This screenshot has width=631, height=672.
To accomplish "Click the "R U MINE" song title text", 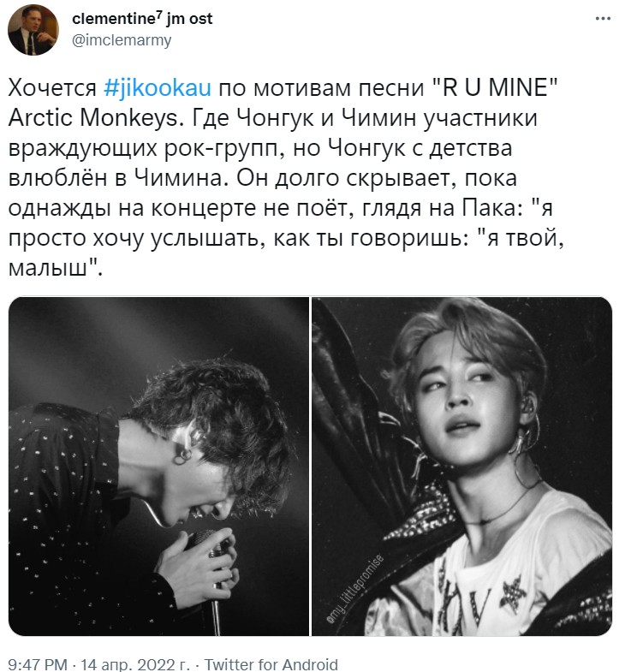I will coord(492,88).
